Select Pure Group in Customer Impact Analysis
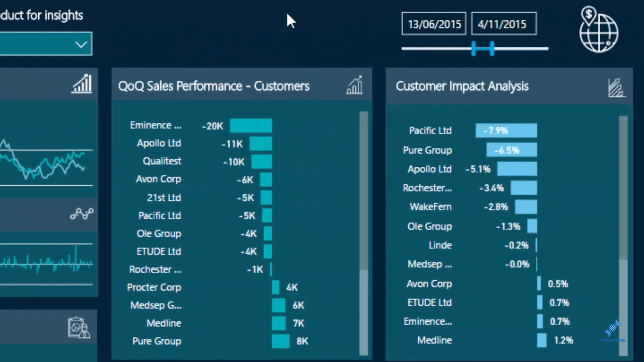644x362 pixels. 427,150
